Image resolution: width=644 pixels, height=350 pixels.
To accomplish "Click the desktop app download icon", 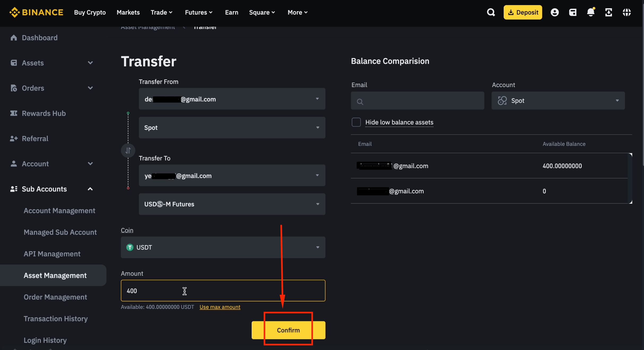I will [x=609, y=12].
